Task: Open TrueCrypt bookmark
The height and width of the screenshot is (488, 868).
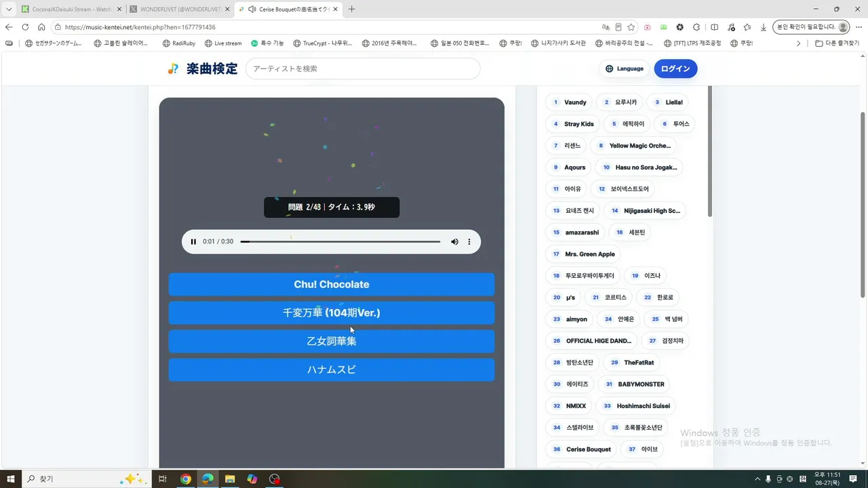Action: click(x=323, y=43)
